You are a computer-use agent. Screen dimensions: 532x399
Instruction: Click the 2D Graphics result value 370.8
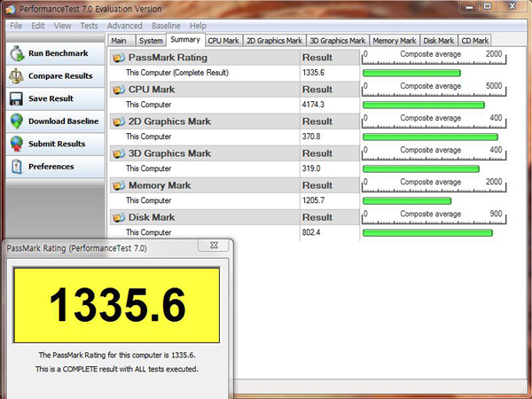311,137
